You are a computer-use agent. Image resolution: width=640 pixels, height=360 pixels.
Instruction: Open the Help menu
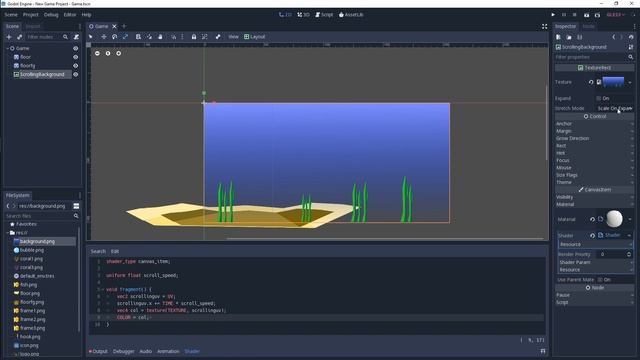pyautogui.click(x=87, y=15)
